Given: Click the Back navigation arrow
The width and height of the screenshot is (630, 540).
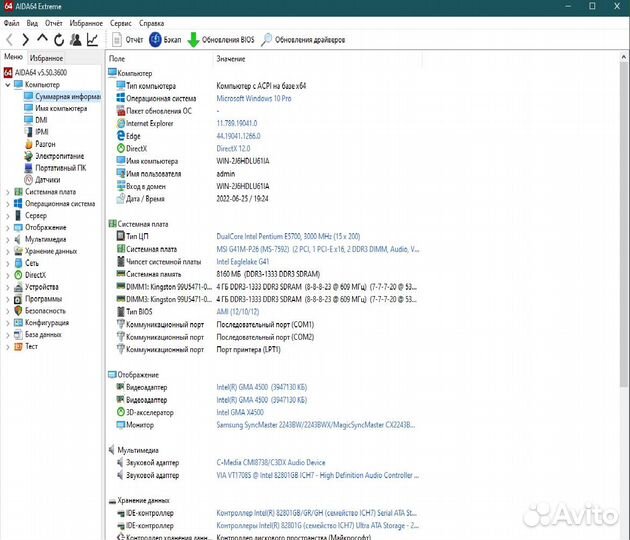Looking at the screenshot, I should 10,40.
